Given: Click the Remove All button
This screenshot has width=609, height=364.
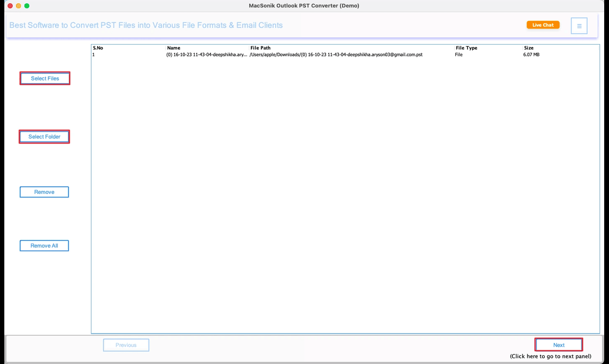Looking at the screenshot, I should (x=44, y=245).
